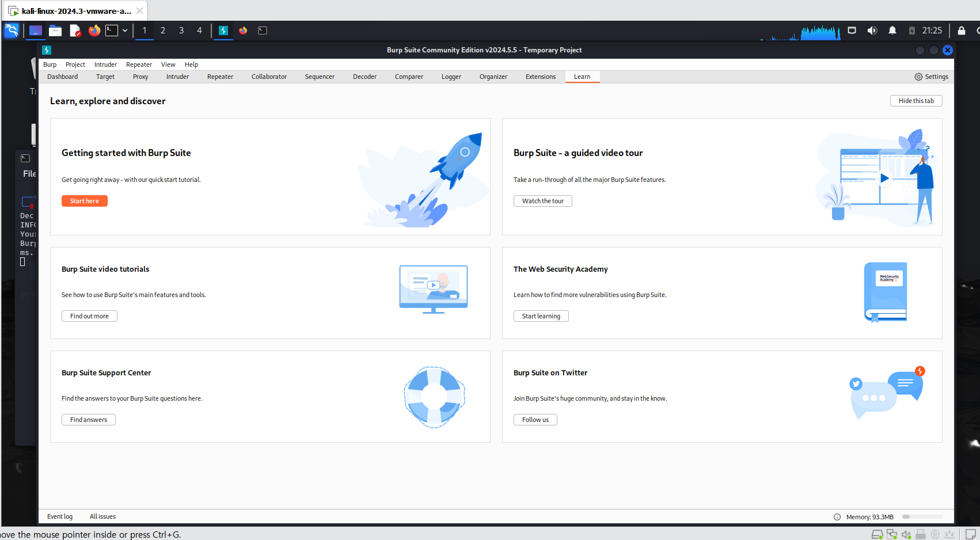980x540 pixels.
Task: Open the View menu
Action: [x=168, y=64]
